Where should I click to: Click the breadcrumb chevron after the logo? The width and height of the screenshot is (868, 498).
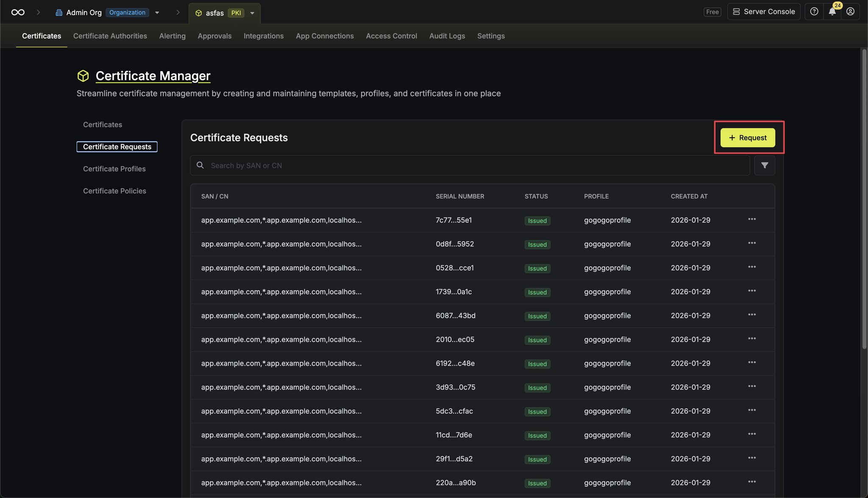tap(38, 12)
